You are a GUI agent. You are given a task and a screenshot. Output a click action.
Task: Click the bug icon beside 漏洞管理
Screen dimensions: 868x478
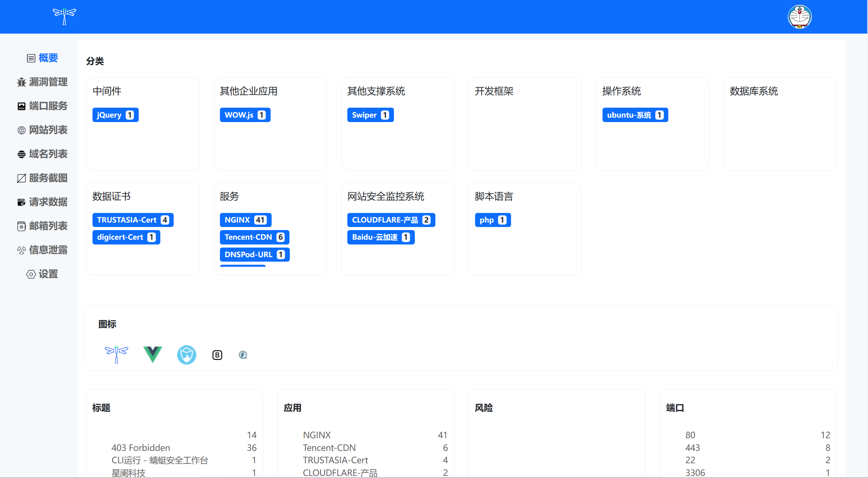pyautogui.click(x=22, y=82)
